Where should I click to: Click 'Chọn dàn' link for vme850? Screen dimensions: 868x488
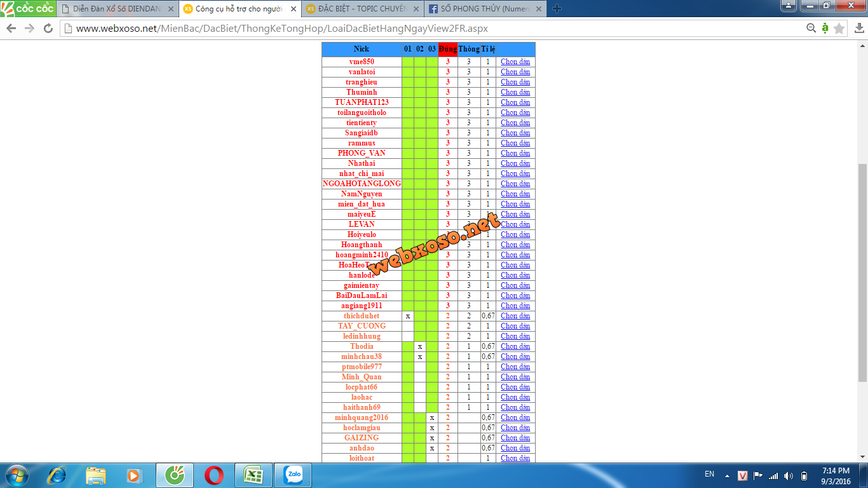(515, 62)
